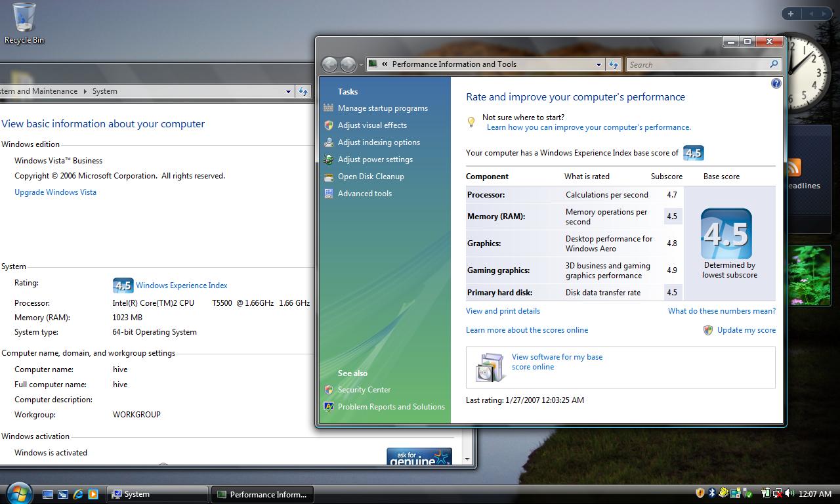Launch Internet Explorer from Quick Launch
The image size is (840, 504).
(78, 494)
